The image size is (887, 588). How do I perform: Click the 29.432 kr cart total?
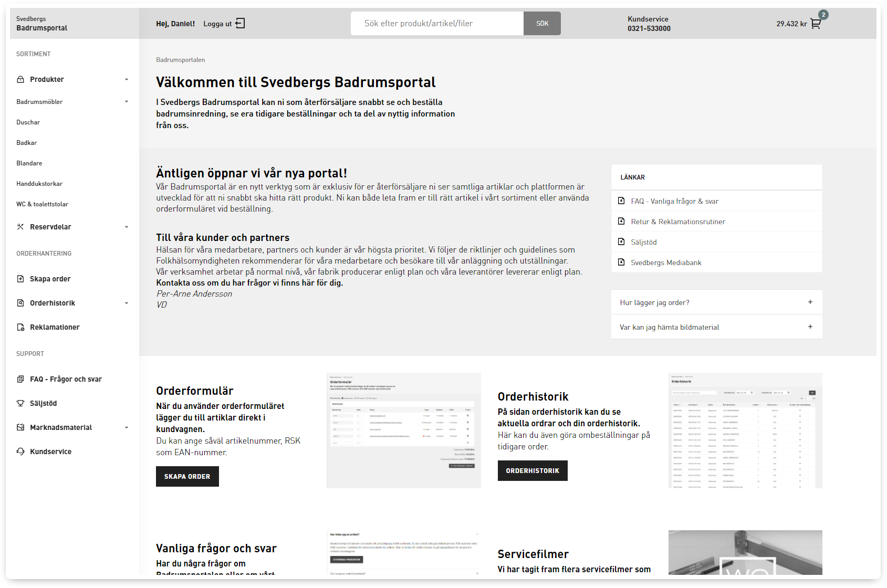tap(791, 24)
